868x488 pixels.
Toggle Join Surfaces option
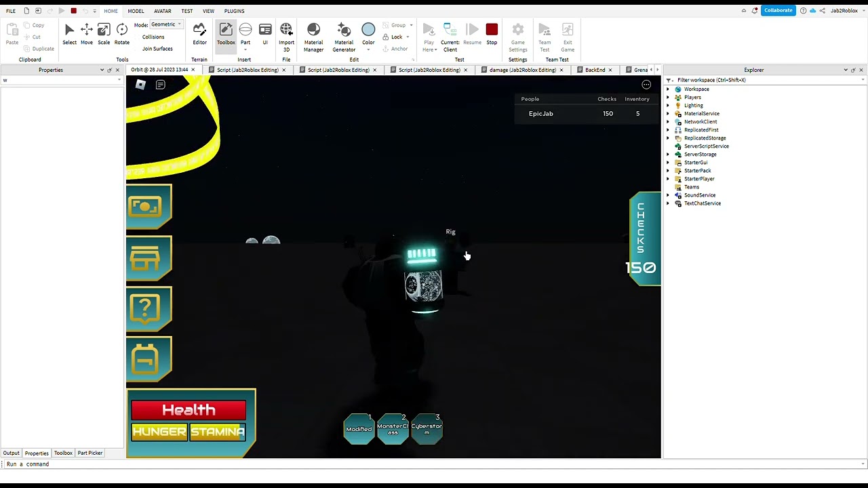pyautogui.click(x=157, y=49)
